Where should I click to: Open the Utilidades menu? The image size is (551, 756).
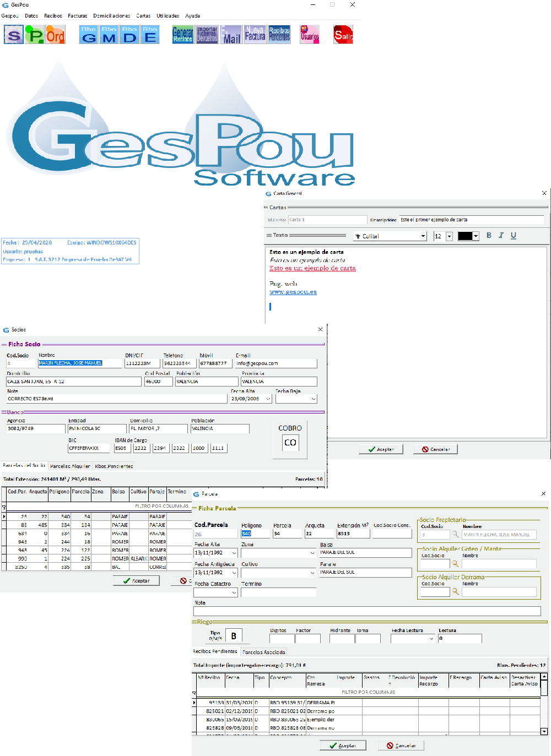[x=168, y=16]
